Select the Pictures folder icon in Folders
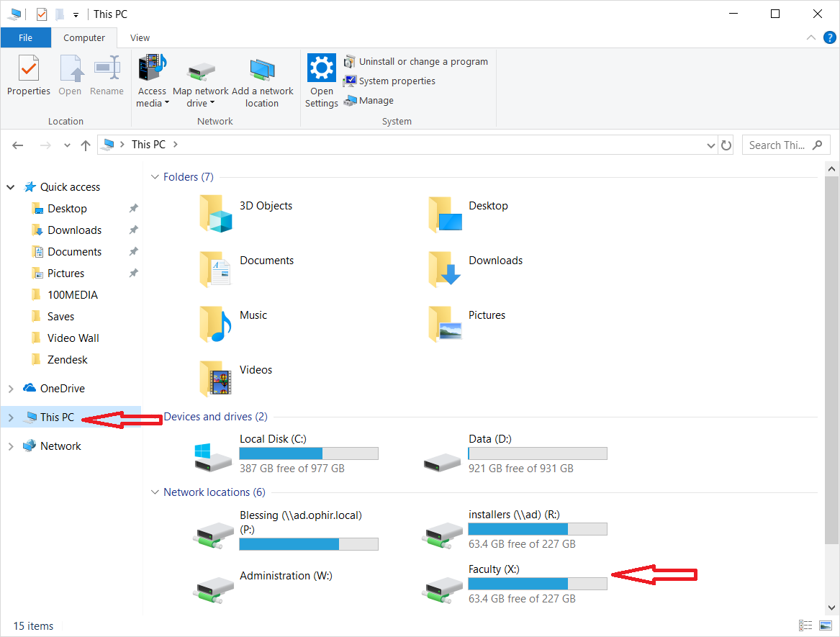 [x=445, y=323]
